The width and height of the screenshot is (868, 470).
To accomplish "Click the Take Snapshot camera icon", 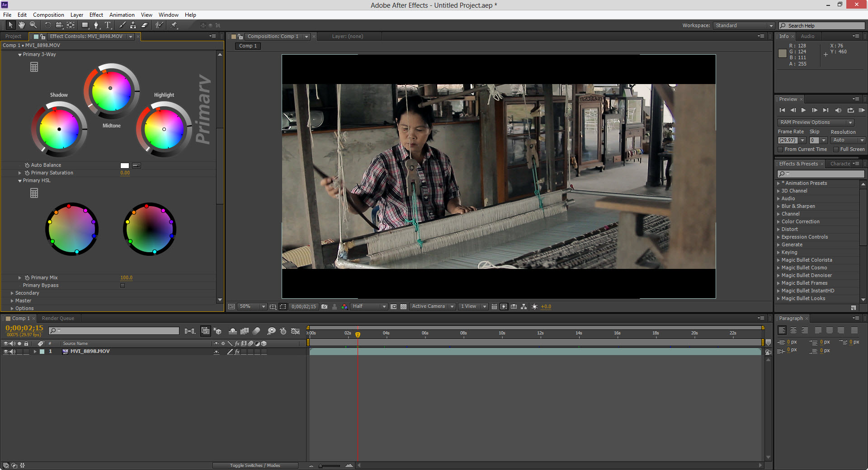I will (324, 306).
